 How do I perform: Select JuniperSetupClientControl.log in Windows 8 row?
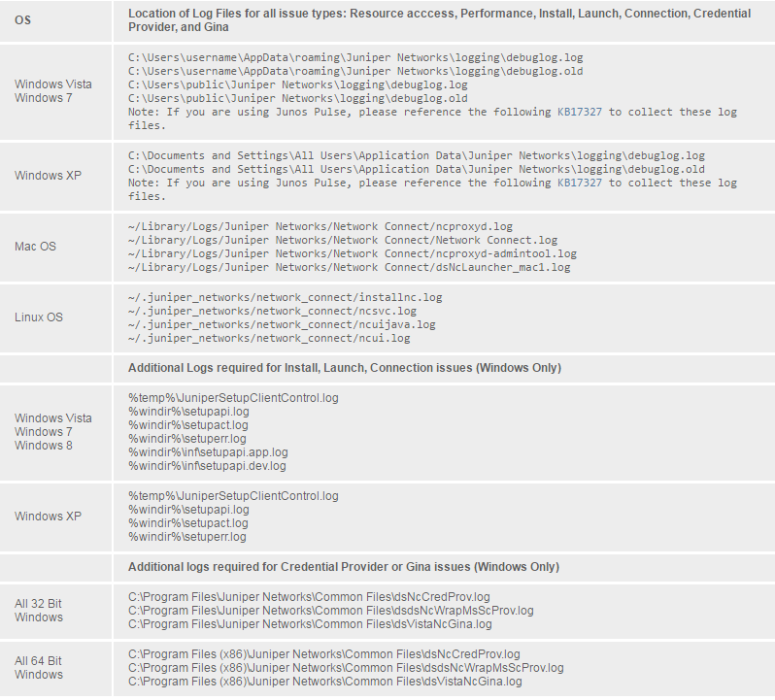pos(233,398)
